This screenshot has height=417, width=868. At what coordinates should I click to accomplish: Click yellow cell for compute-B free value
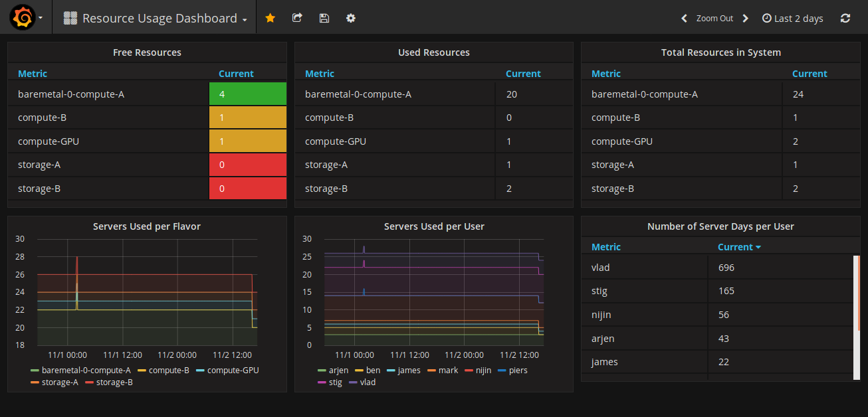tap(247, 118)
